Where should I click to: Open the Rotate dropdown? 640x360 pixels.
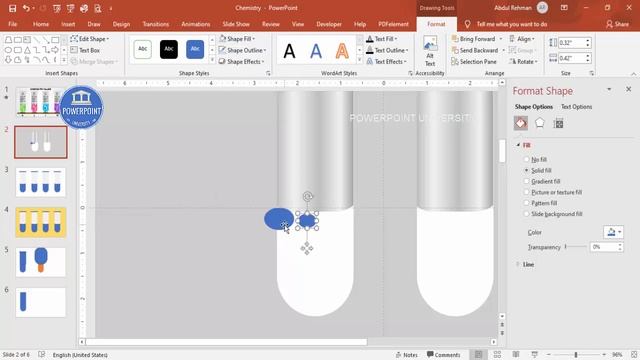pos(524,62)
